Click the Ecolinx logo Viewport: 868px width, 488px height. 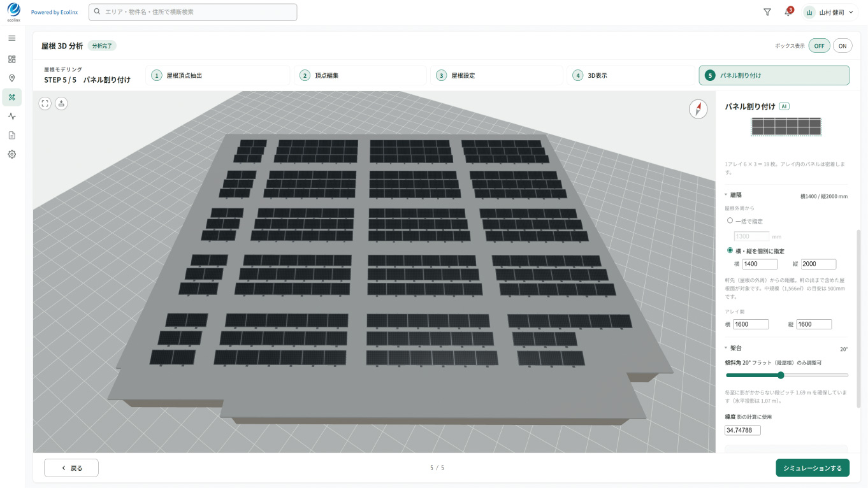tap(13, 12)
